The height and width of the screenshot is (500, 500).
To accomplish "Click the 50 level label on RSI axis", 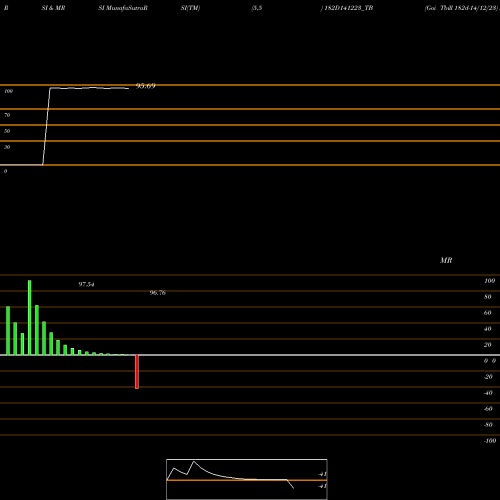I will (7, 131).
